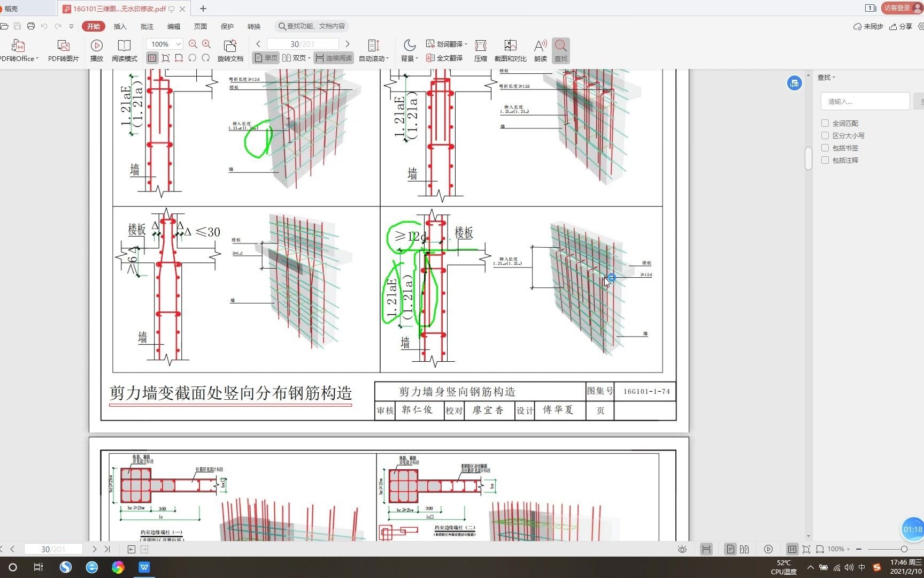
Task: Toggle continuous scroll icon in status bar
Action: (x=706, y=549)
